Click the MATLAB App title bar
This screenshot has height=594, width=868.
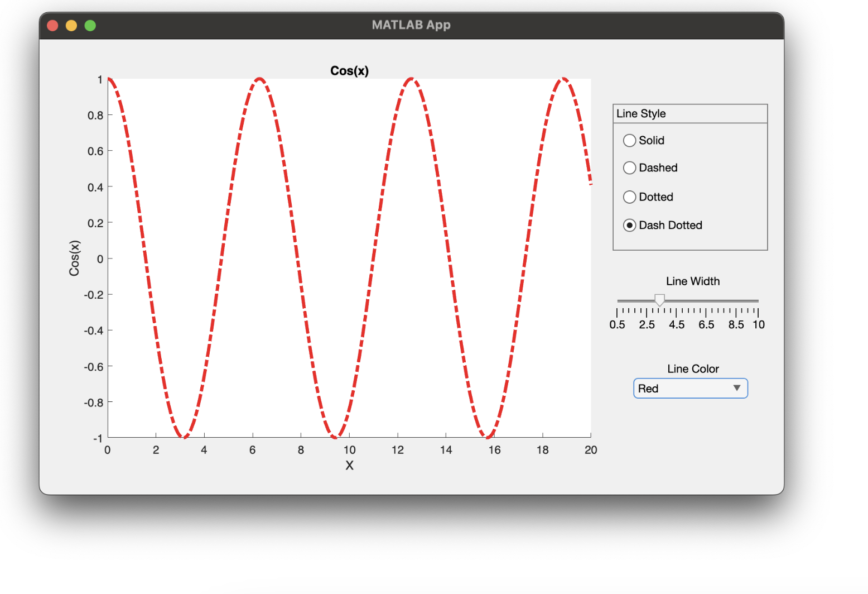pyautogui.click(x=411, y=25)
